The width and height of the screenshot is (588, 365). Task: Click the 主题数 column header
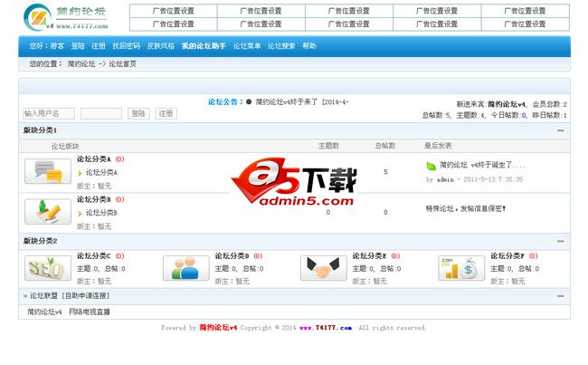(328, 146)
